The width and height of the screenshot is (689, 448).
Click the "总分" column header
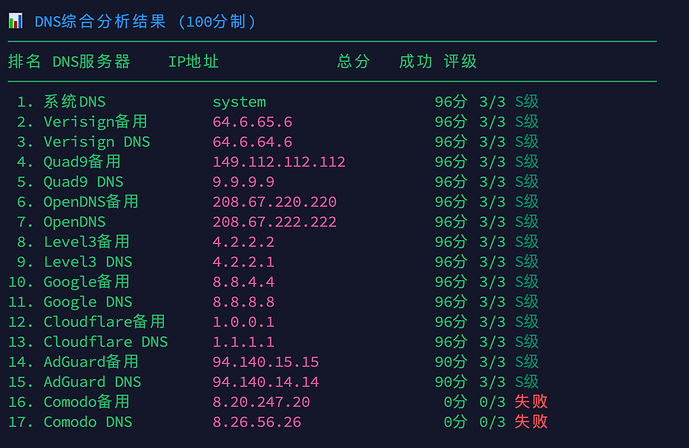coord(353,61)
